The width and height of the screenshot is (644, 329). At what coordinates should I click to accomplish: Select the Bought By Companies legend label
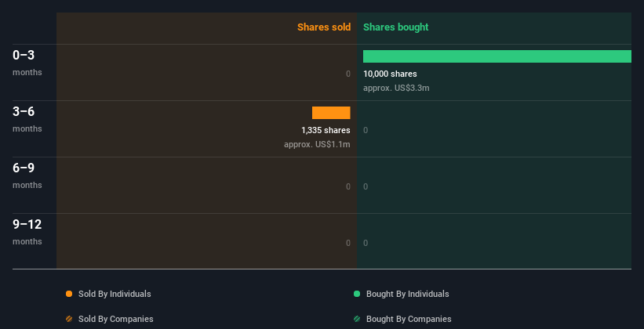point(409,319)
